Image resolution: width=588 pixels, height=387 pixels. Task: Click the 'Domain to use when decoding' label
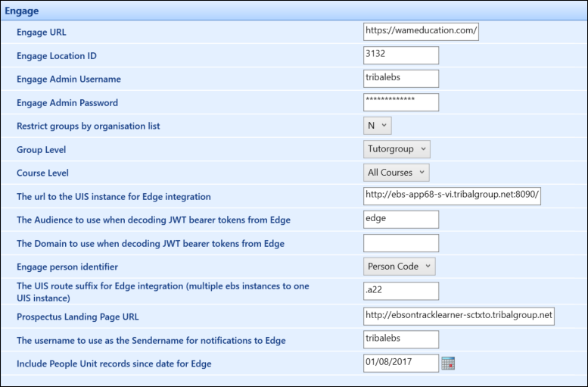point(151,244)
